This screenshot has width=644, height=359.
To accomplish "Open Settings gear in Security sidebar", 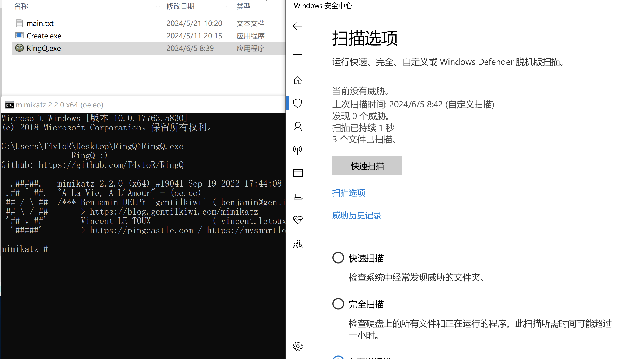I will (298, 346).
